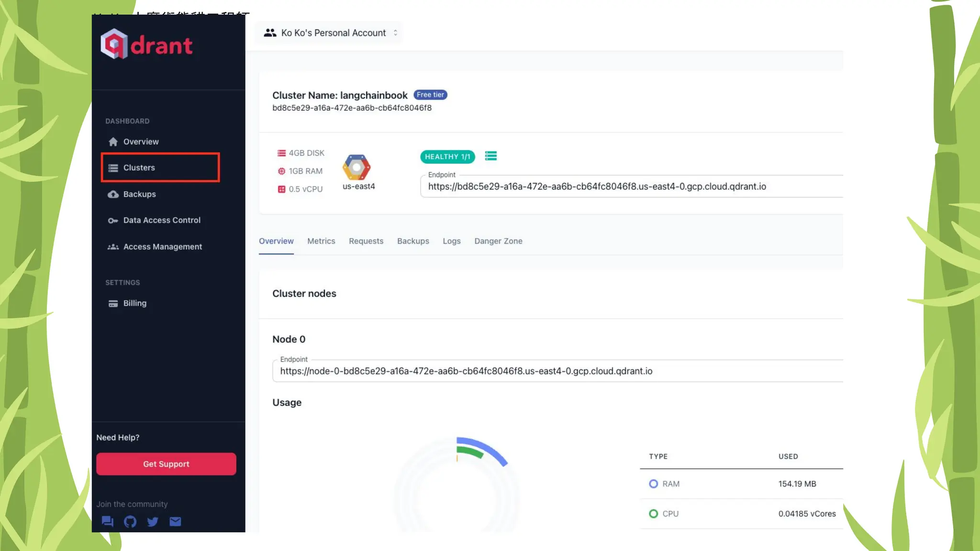Open the Twitter community icon

coord(153,521)
